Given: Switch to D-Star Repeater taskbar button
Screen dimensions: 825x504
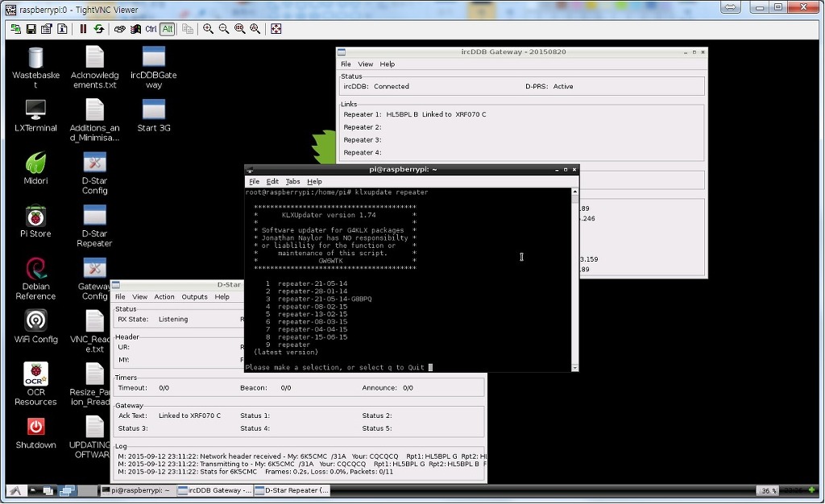Looking at the screenshot, I should (292, 490).
